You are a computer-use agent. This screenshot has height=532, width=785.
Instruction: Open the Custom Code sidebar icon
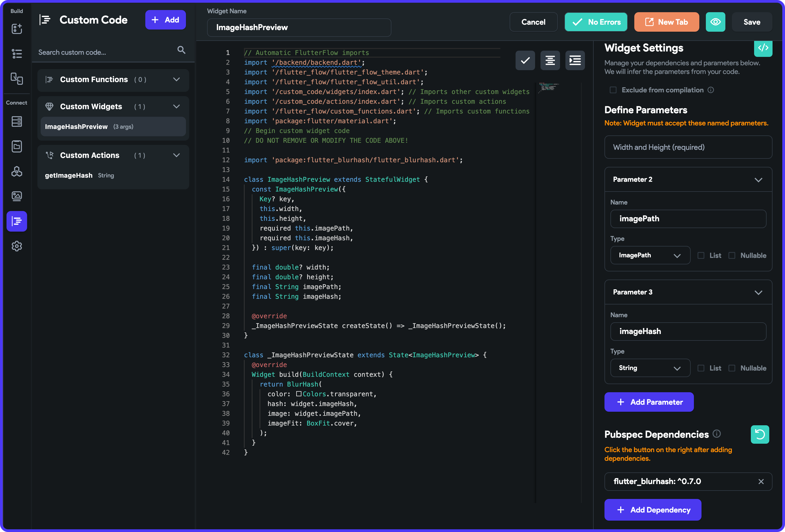coord(17,221)
